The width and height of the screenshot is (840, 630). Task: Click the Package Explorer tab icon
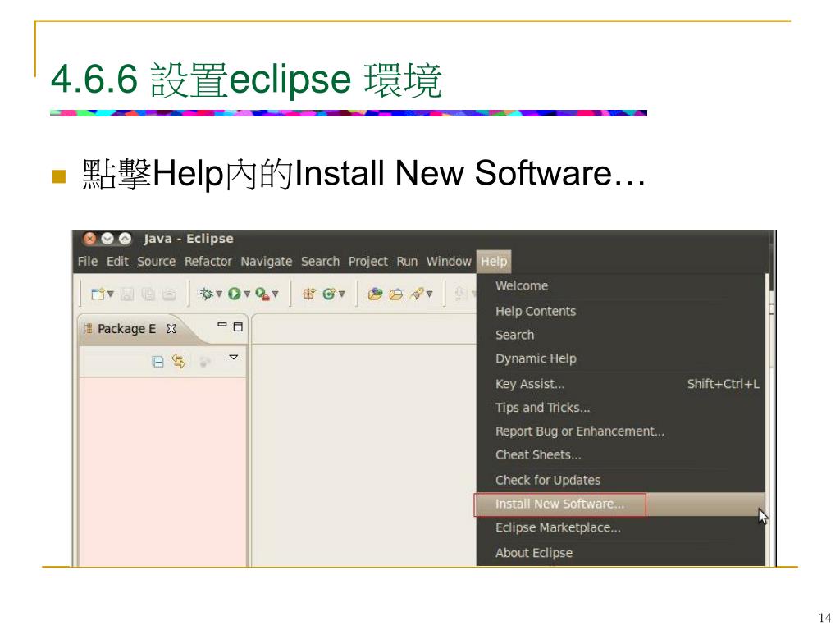pyautogui.click(x=88, y=328)
